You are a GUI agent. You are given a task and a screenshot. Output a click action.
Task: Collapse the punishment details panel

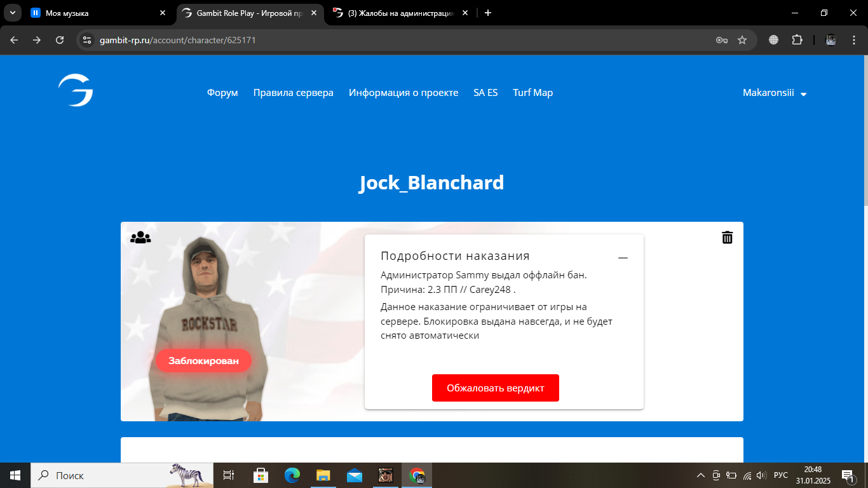tap(623, 257)
